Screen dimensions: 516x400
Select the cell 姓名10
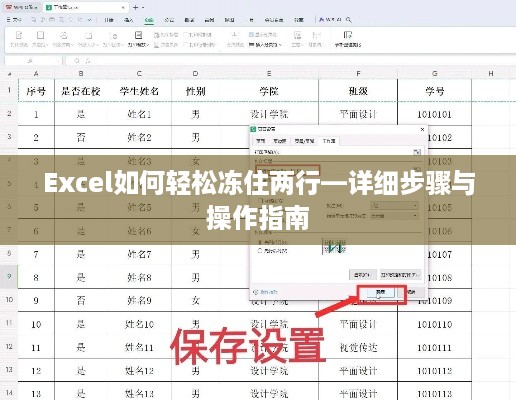[139, 324]
